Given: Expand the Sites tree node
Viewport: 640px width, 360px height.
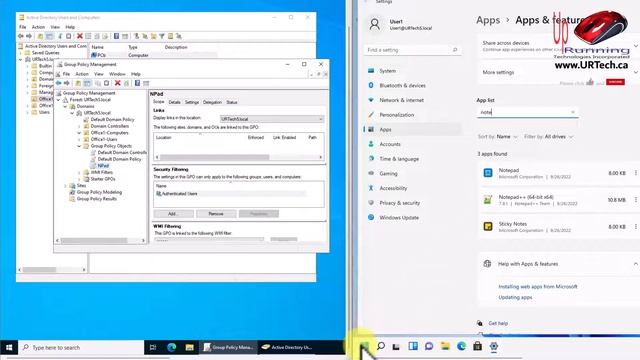Looking at the screenshot, I should pos(65,186).
